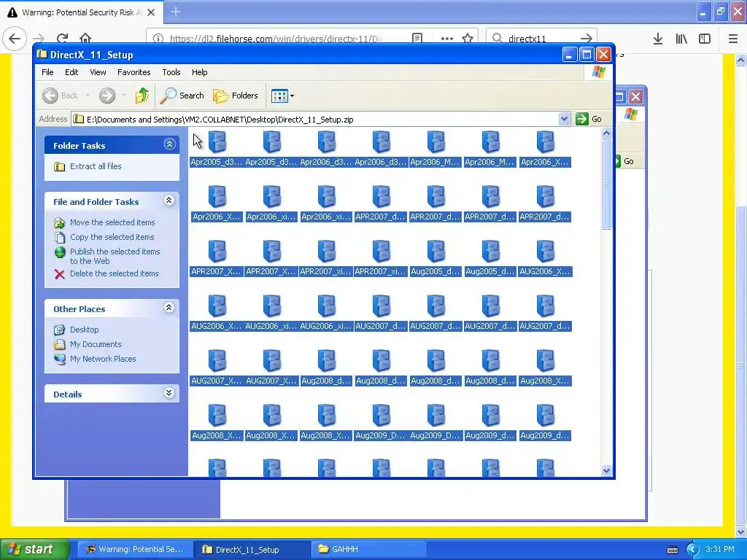Screen dimensions: 747x560
Task: Open the View menu
Action: 98,72
